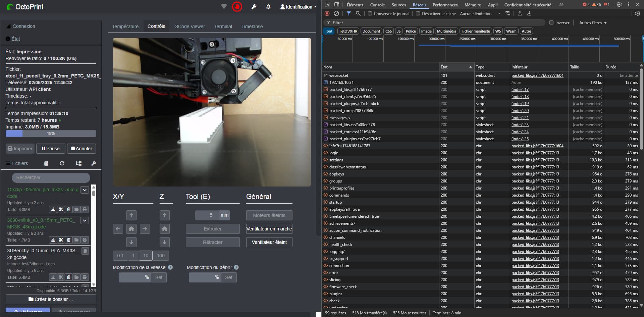Select the CSS filter chip

(388, 31)
